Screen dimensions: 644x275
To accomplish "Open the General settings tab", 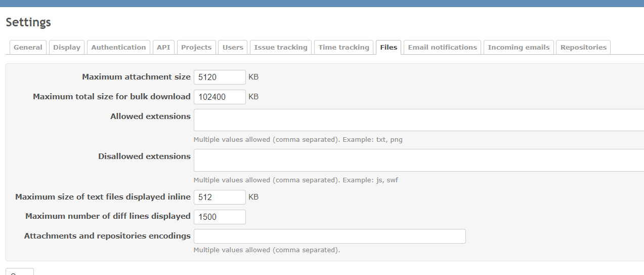I will point(28,47).
